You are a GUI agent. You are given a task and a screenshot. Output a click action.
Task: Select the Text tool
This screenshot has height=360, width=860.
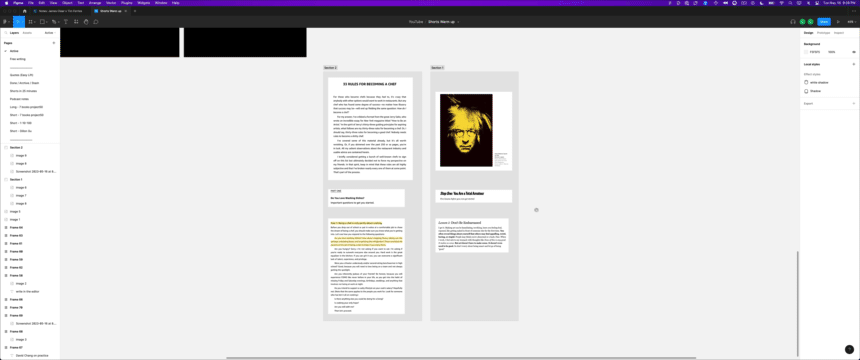(x=65, y=22)
